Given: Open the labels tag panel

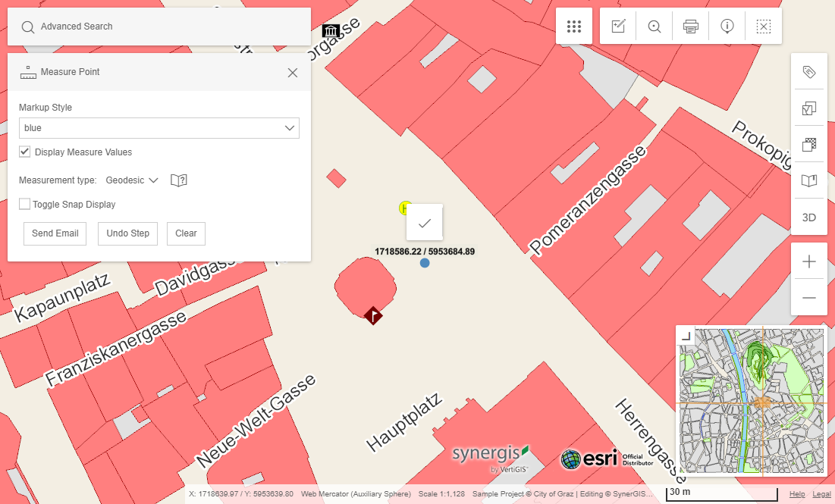Looking at the screenshot, I should coord(809,72).
